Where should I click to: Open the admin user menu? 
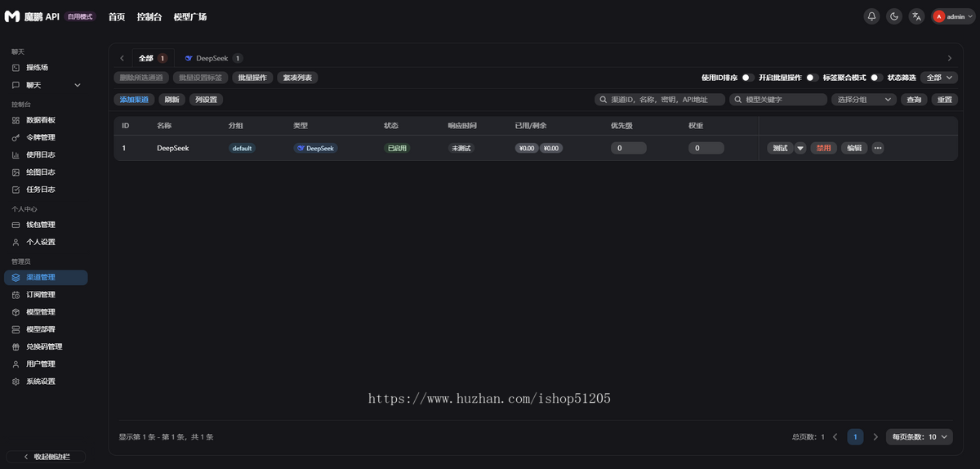click(954, 16)
